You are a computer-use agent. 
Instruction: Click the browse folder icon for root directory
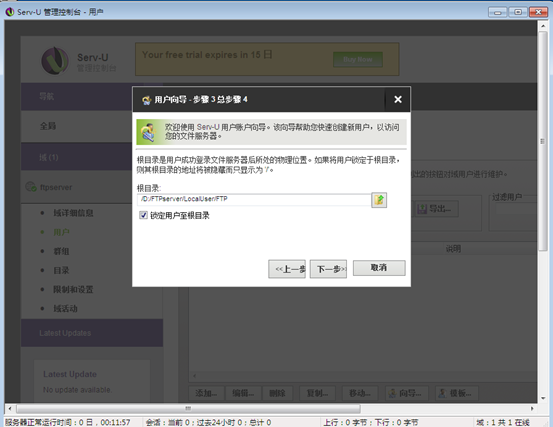[379, 200]
